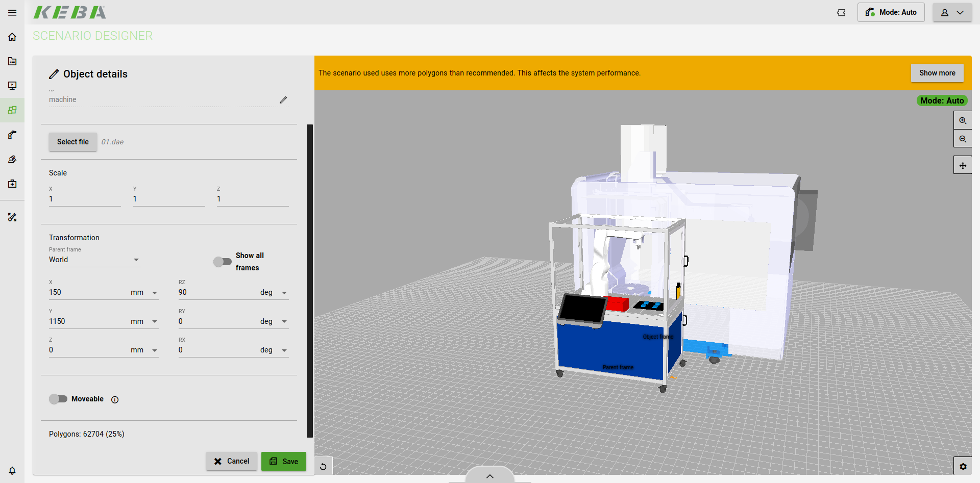The height and width of the screenshot is (483, 980).
Task: Cancel the object details changes
Action: [x=232, y=461]
